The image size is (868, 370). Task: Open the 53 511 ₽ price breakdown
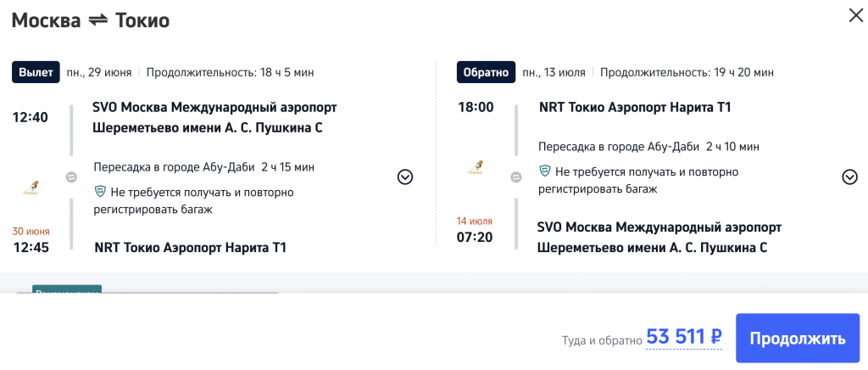click(x=684, y=337)
